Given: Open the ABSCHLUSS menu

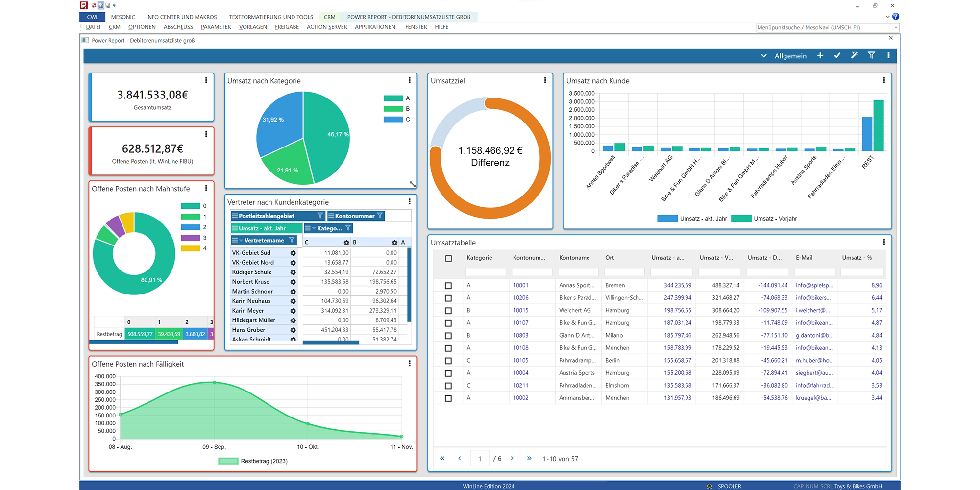Looking at the screenshot, I should 178,27.
